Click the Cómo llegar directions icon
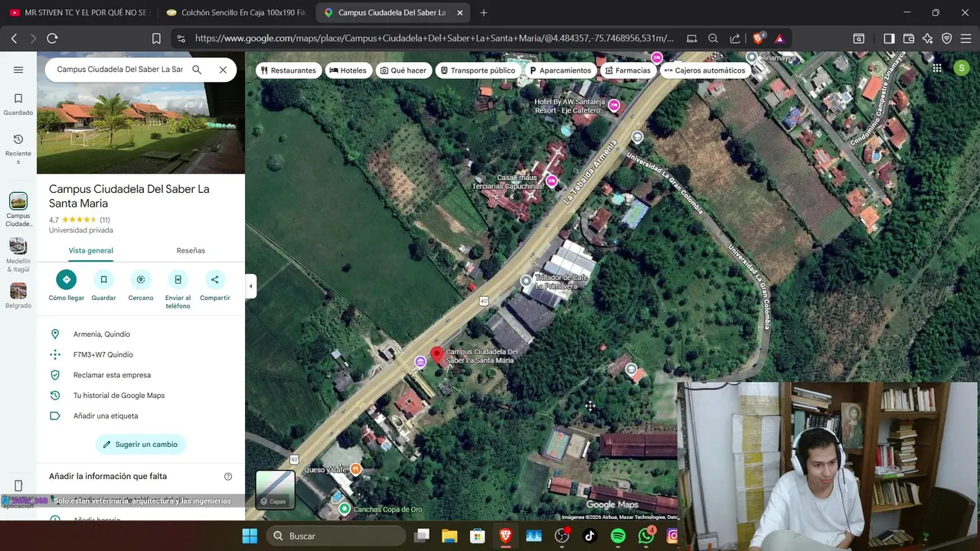Screen dimensions: 980x551 (x=67, y=279)
